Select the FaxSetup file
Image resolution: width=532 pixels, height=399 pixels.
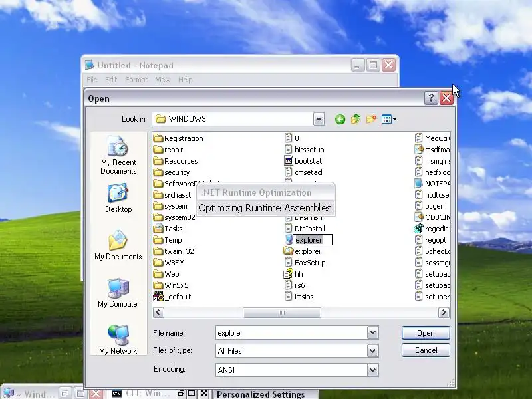coord(305,263)
